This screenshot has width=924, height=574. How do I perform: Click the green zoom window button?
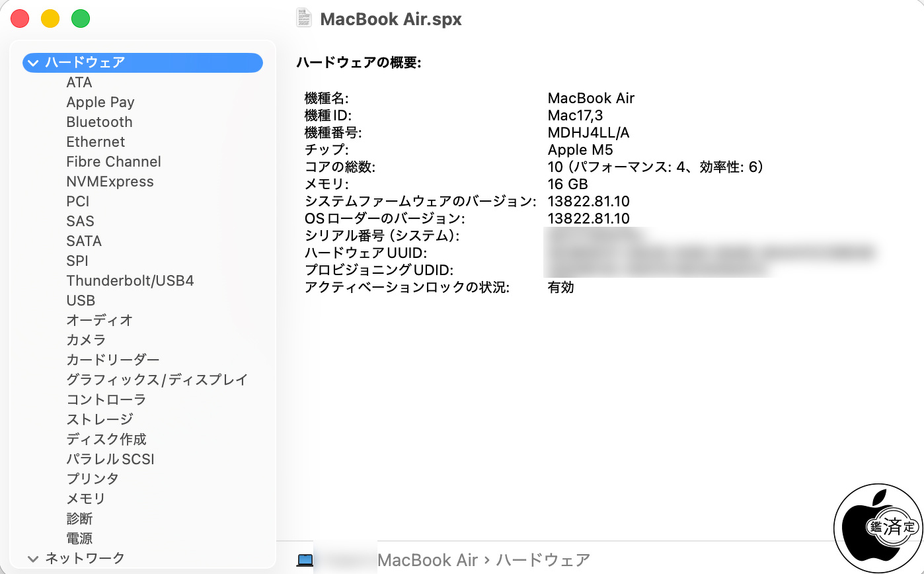(x=81, y=19)
